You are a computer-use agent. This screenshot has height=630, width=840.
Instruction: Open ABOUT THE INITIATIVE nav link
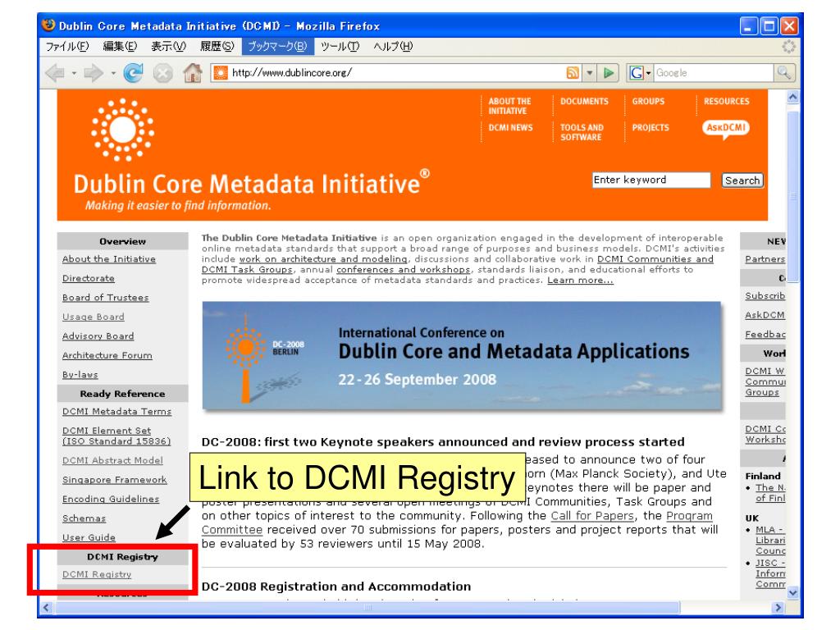click(509, 106)
